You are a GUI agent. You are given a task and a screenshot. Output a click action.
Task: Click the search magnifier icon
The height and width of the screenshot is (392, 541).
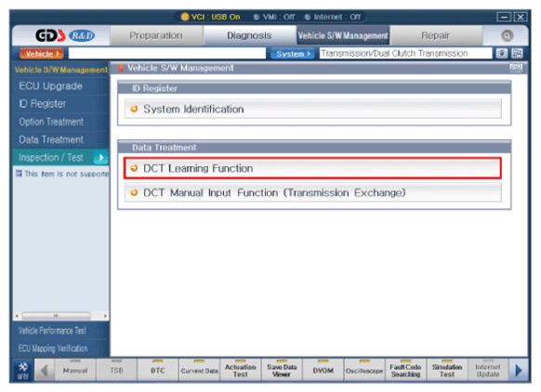pos(507,35)
